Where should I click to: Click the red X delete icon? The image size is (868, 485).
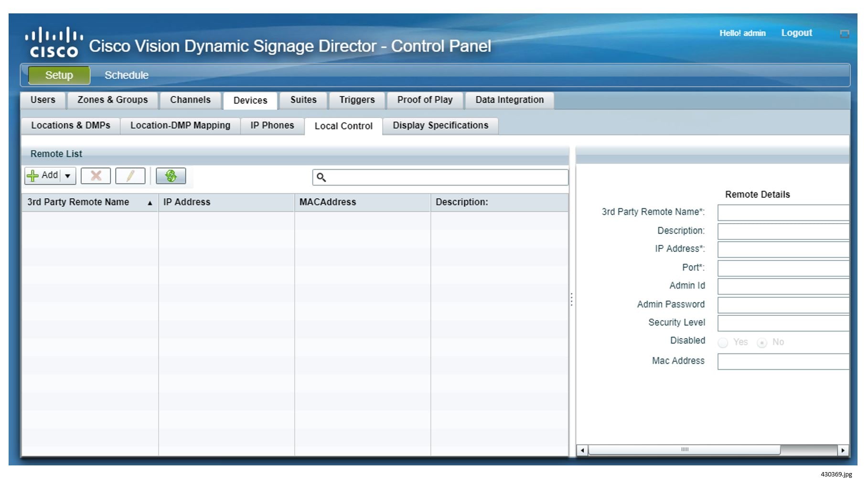(96, 176)
